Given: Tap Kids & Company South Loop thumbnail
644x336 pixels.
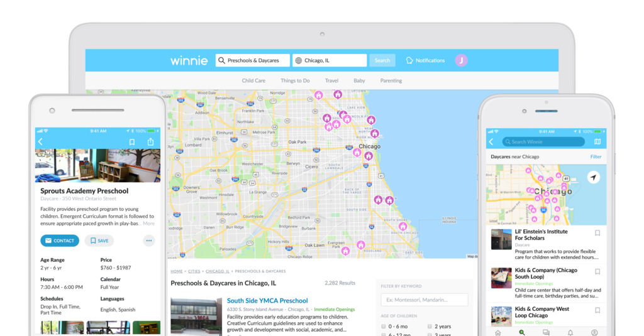Looking at the screenshot, I should 501,278.
